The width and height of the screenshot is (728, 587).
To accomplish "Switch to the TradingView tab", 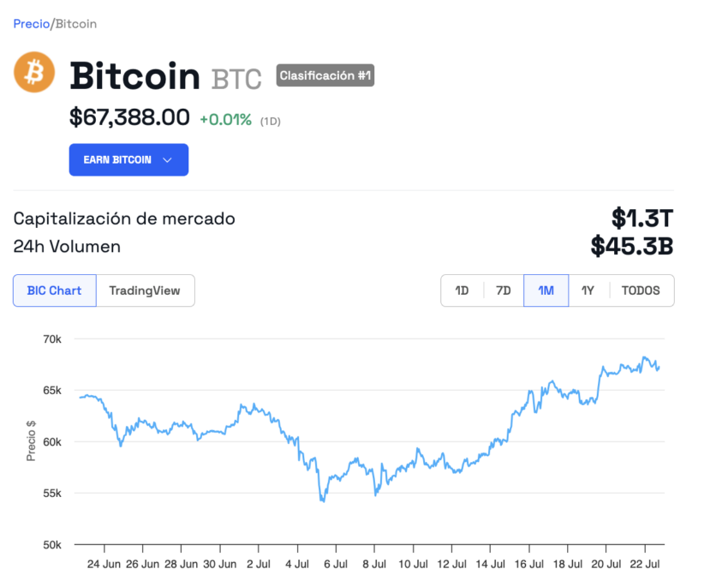I will click(145, 291).
